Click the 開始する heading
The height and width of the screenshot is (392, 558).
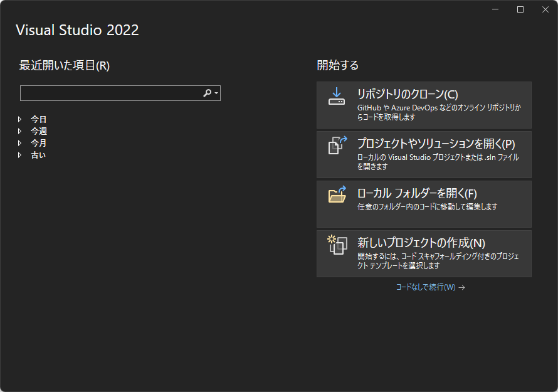[x=337, y=65]
